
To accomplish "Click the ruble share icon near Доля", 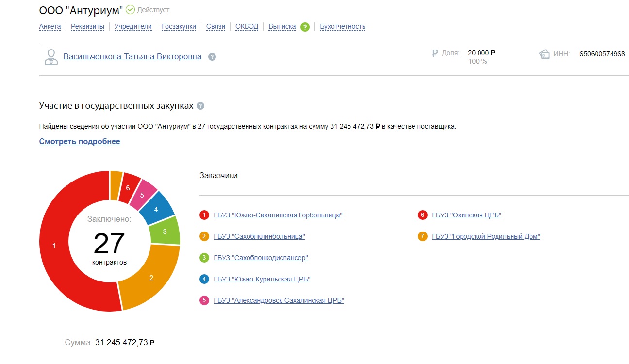I will point(435,53).
